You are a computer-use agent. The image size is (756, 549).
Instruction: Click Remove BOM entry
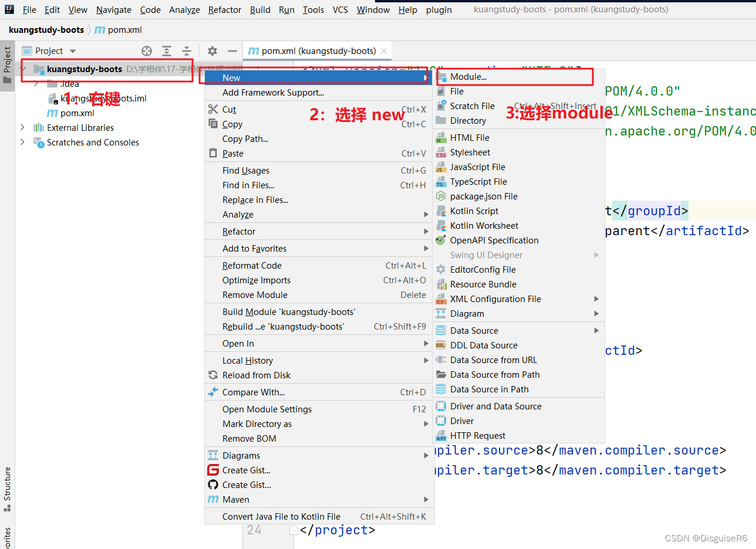coord(319,439)
